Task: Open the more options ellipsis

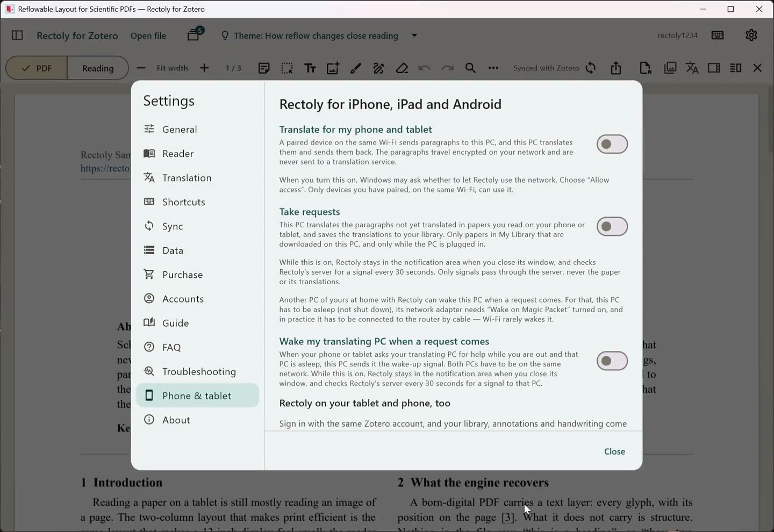Action: [493, 68]
